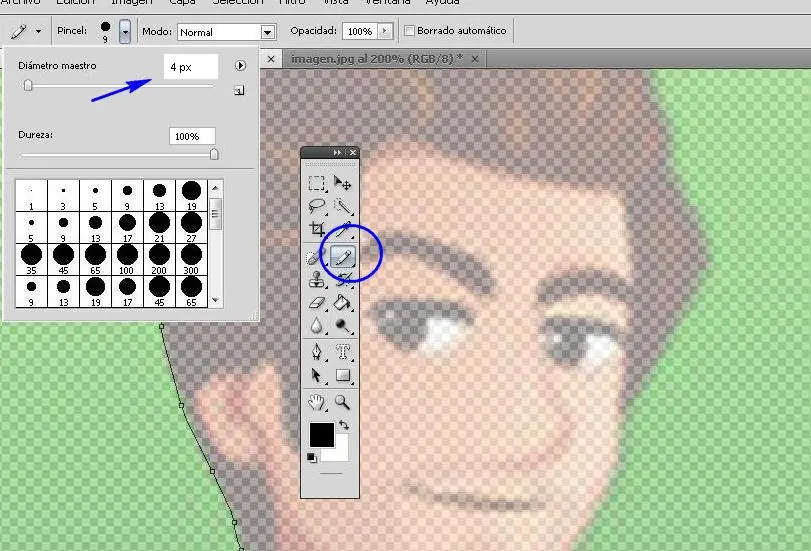Select the Zoom magnifier tool
This screenshot has height=551, width=811.
[x=342, y=402]
